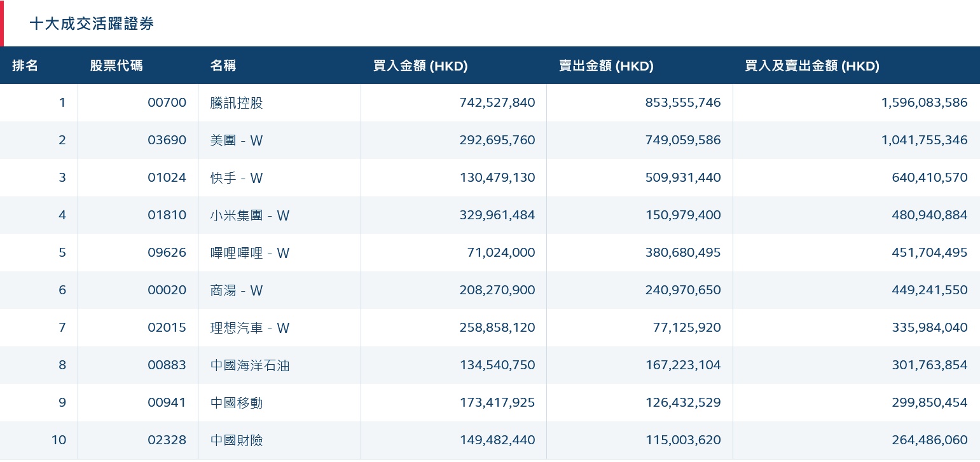Select sell amount 380,680,495
The width and height of the screenshot is (980, 462).
tap(683, 253)
